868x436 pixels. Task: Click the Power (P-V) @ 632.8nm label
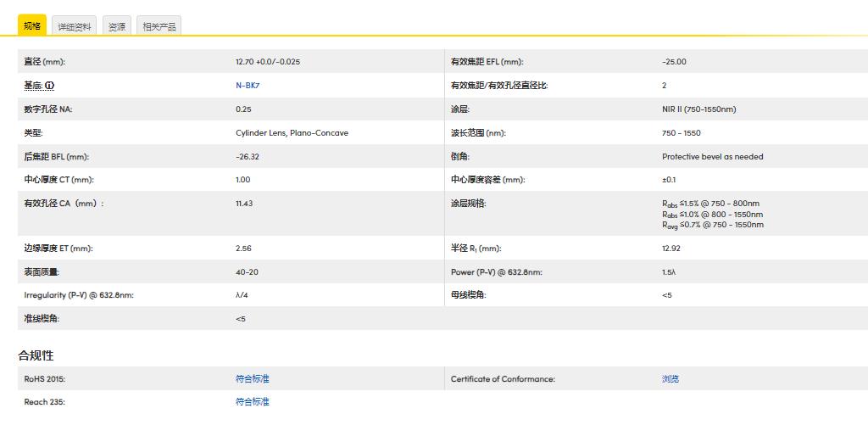497,272
